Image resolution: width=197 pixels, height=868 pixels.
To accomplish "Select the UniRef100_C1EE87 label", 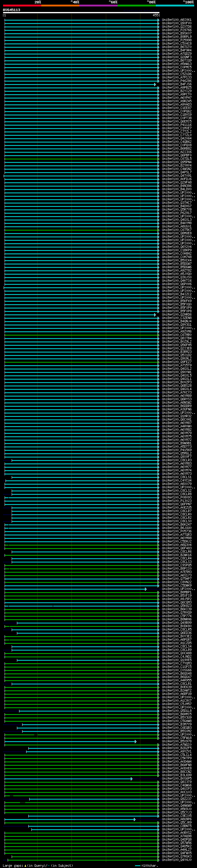I will point(176,108).
